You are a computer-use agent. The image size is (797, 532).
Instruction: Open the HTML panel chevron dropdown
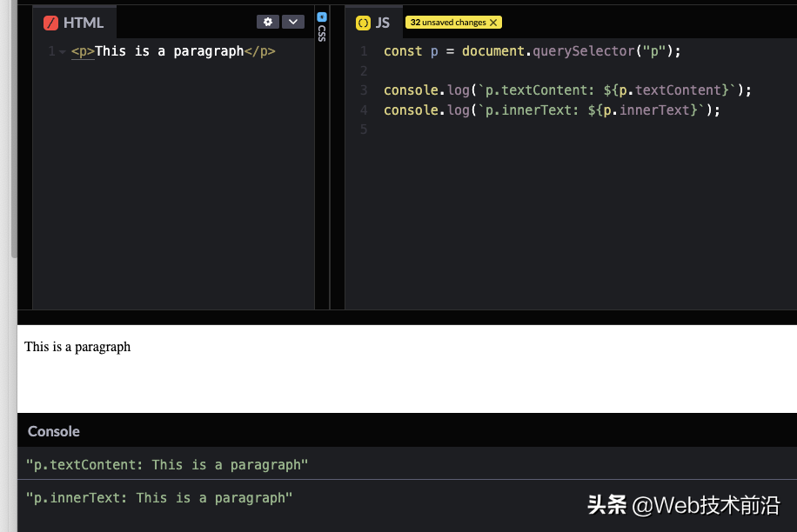292,22
